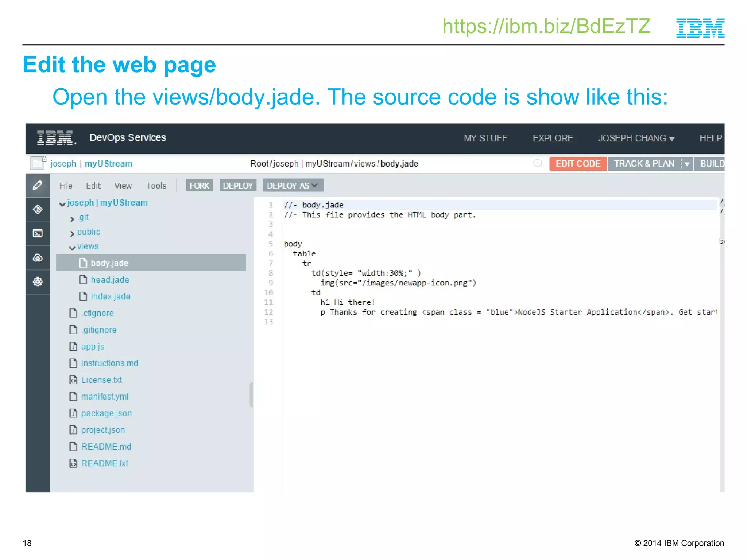Image resolution: width=747 pixels, height=560 pixels.
Task: Go to MY STUFF
Action: point(485,139)
